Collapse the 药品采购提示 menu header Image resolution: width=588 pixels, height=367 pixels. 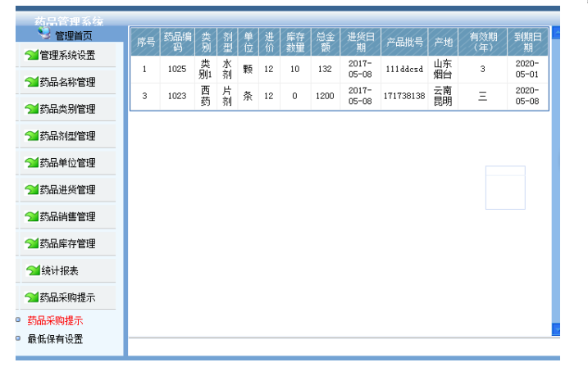[67, 297]
